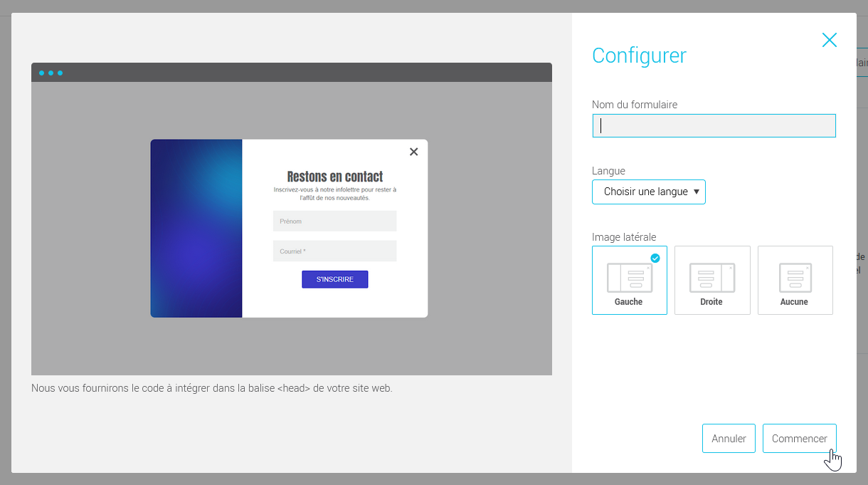Select the Gauche side image layout
The image size is (868, 485).
pos(629,280)
